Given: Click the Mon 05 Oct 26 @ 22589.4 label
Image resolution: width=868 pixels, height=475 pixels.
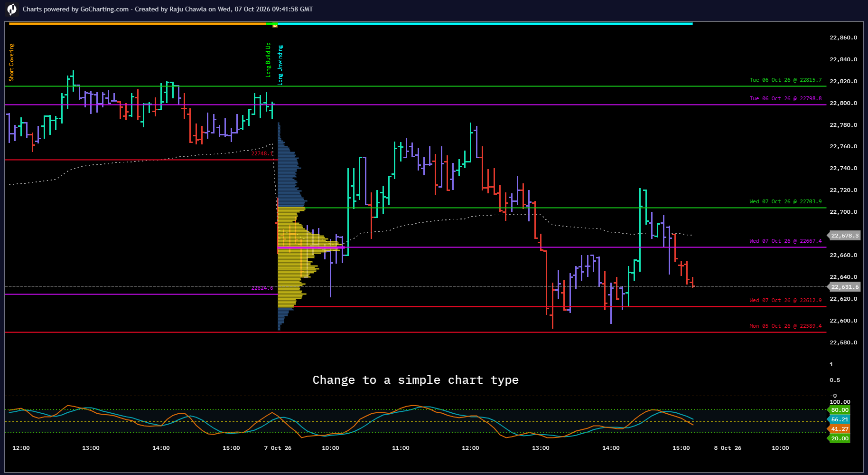Looking at the screenshot, I should pyautogui.click(x=785, y=326).
